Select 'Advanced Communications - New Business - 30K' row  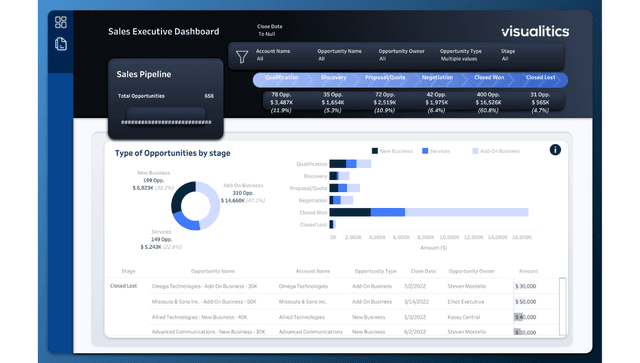pyautogui.click(x=209, y=332)
